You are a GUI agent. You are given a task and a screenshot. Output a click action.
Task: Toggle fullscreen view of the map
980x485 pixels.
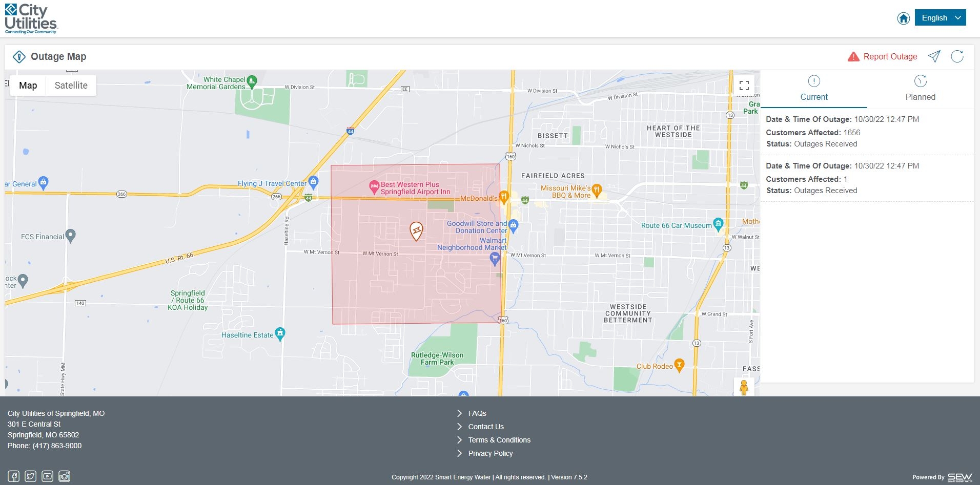click(x=744, y=85)
